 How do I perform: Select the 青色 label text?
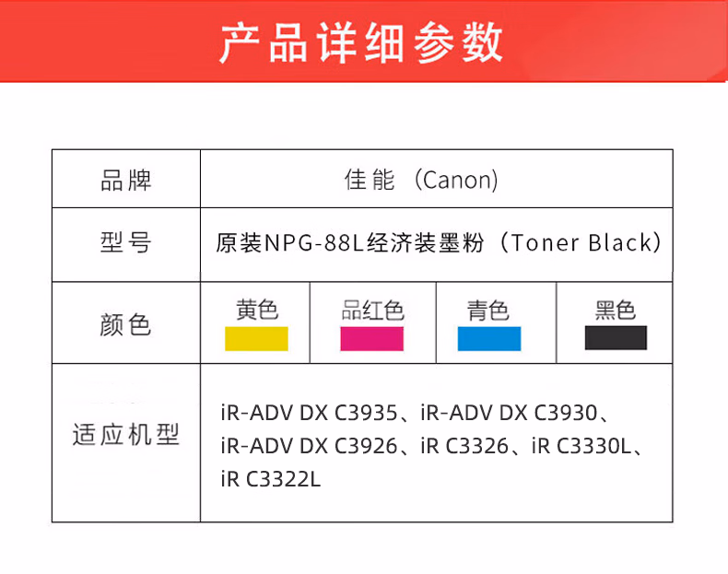488,310
